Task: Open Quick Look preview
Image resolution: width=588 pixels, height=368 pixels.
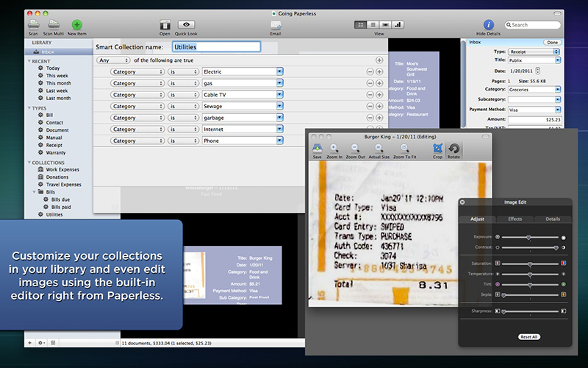Action: (x=186, y=25)
